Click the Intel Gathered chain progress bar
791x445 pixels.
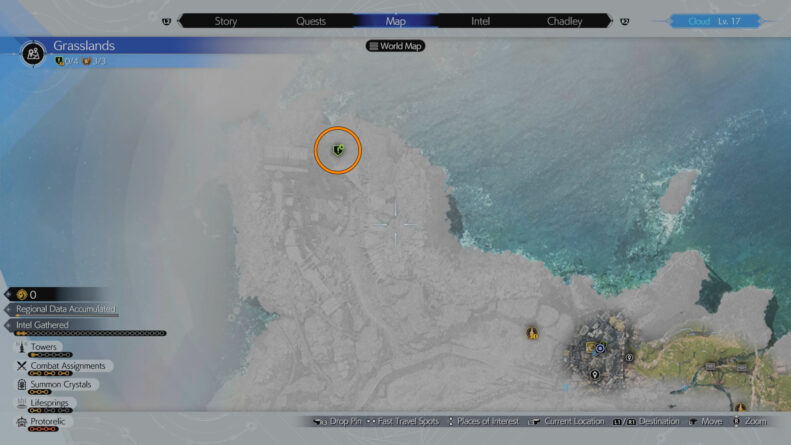[90, 333]
